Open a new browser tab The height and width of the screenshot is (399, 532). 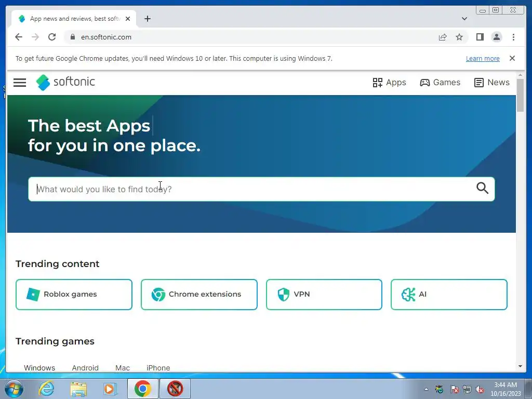click(147, 19)
